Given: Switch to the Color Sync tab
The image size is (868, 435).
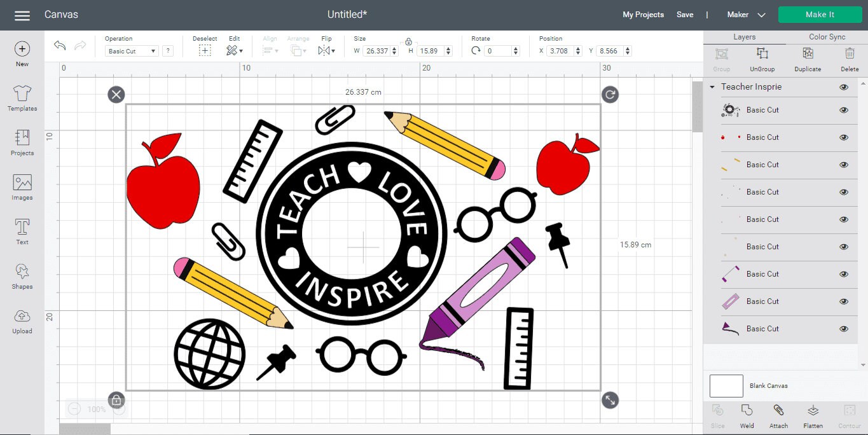Looking at the screenshot, I should point(827,37).
